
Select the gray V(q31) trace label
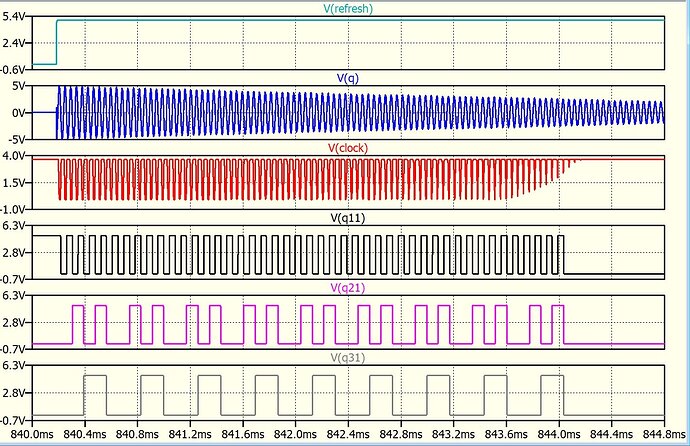pyautogui.click(x=346, y=358)
